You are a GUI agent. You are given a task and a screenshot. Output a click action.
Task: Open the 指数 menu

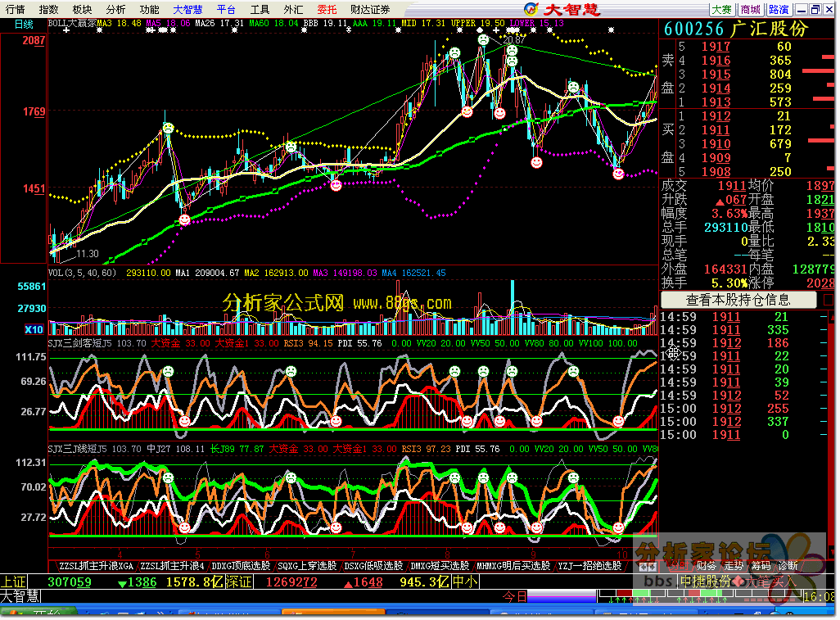pyautogui.click(x=49, y=9)
